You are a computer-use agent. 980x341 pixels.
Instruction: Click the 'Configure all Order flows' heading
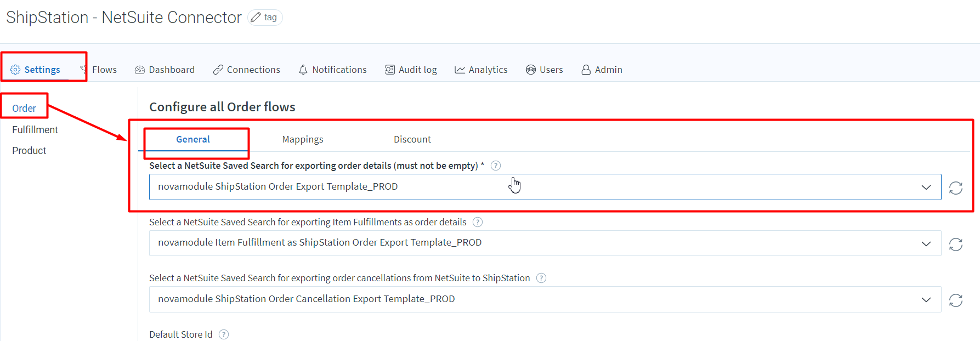tap(222, 107)
